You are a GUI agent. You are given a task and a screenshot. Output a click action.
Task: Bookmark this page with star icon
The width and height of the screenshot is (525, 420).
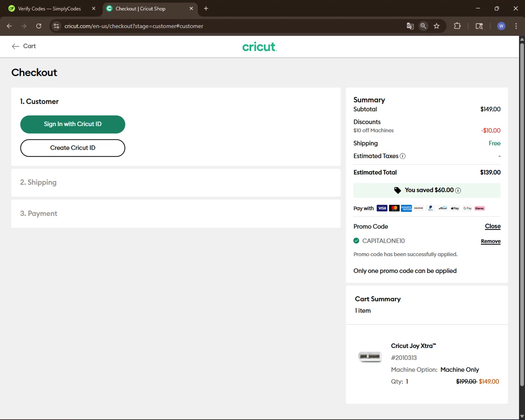436,26
